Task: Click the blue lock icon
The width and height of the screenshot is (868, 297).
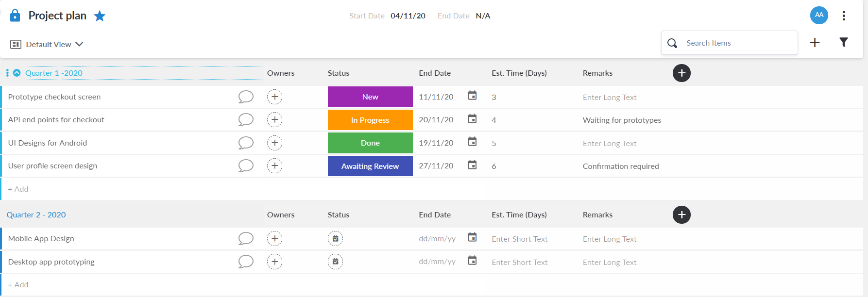Action: pyautogui.click(x=15, y=16)
